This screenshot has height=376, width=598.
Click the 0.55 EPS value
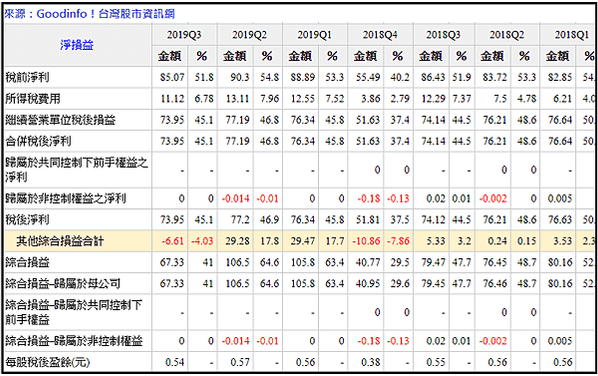pyautogui.click(x=436, y=362)
